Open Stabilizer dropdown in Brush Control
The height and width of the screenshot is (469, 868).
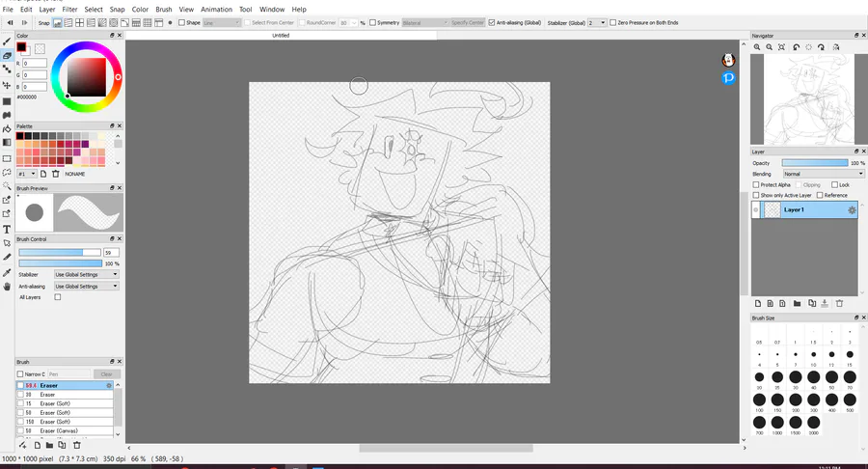pos(87,275)
